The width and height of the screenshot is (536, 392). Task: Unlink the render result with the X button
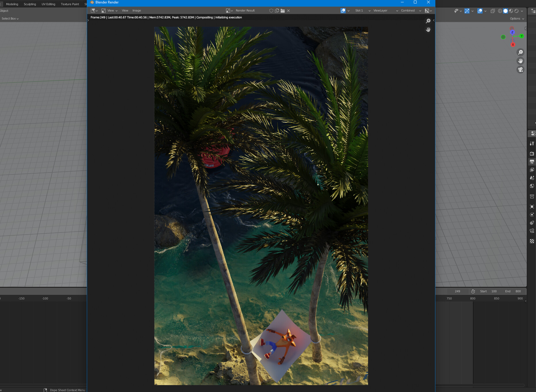tap(288, 10)
